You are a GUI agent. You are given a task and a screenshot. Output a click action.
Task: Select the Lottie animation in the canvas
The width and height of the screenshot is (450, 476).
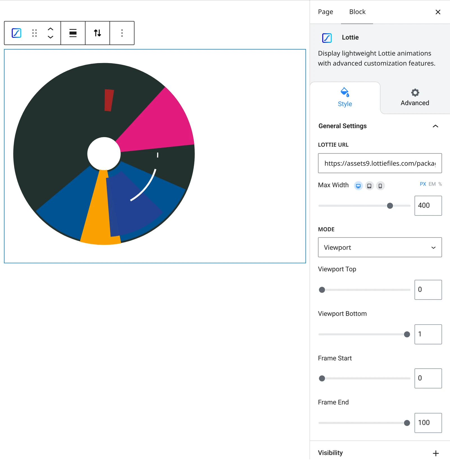coord(104,154)
